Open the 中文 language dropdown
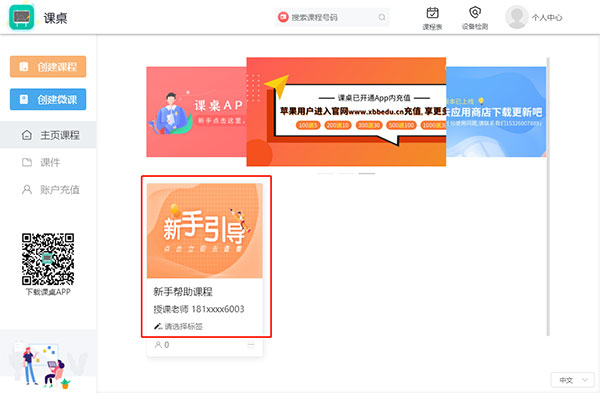 tap(572, 380)
